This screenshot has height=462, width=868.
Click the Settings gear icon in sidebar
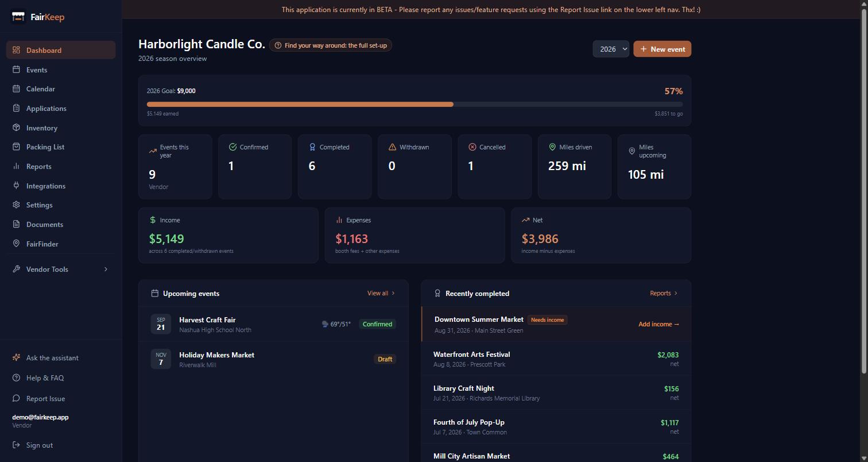click(16, 205)
